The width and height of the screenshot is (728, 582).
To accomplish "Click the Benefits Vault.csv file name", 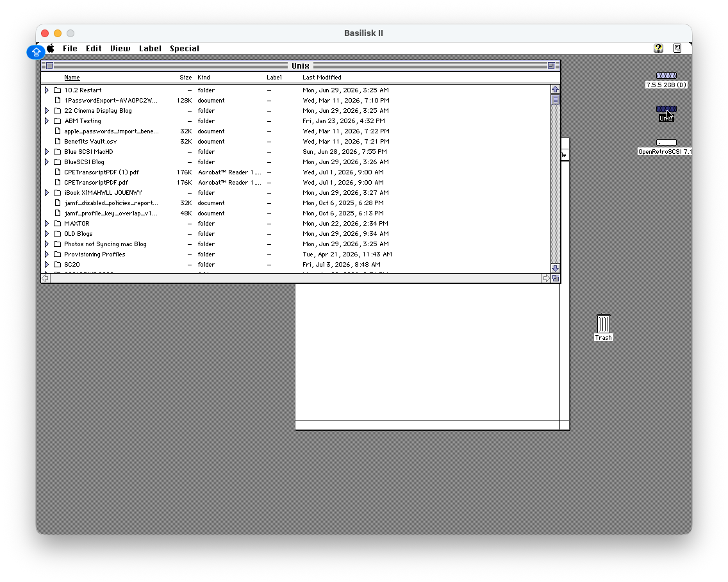I will click(x=90, y=141).
